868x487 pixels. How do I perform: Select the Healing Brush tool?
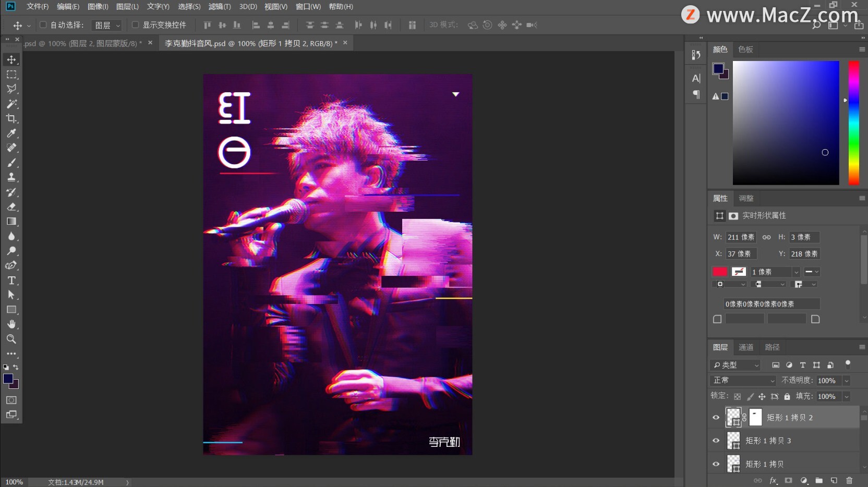point(11,148)
